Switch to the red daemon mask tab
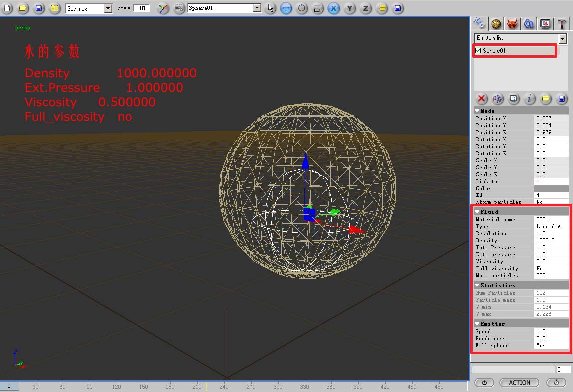The height and width of the screenshot is (392, 573). [x=512, y=24]
